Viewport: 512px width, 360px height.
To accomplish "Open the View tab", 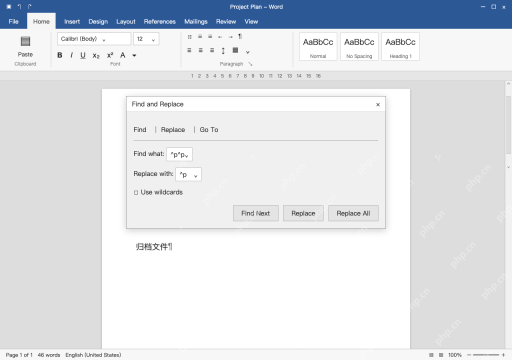I will click(251, 22).
